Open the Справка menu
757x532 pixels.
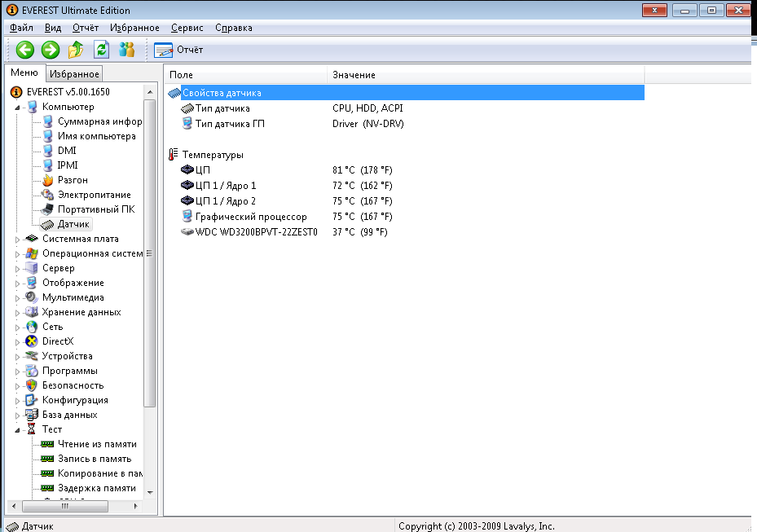[x=234, y=28]
